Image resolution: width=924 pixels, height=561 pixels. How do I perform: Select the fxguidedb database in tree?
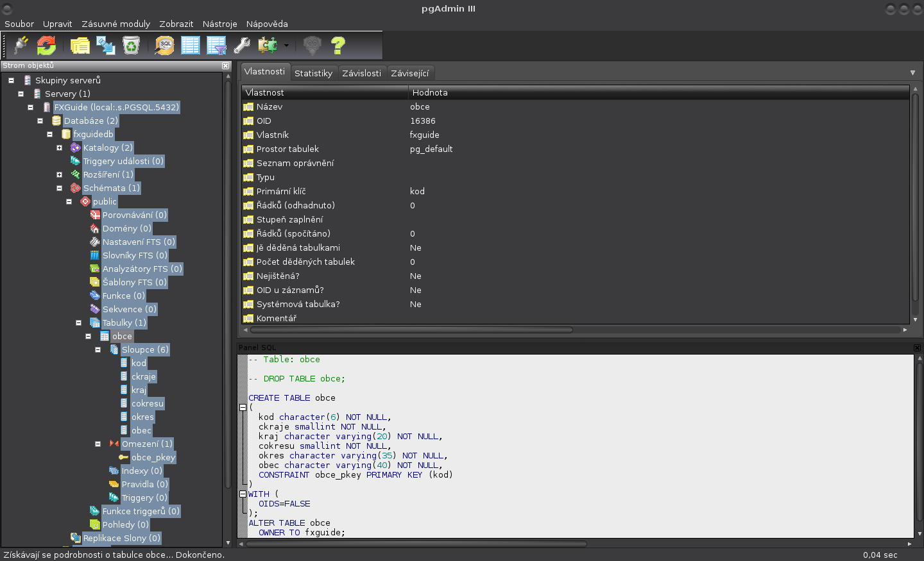(x=93, y=134)
